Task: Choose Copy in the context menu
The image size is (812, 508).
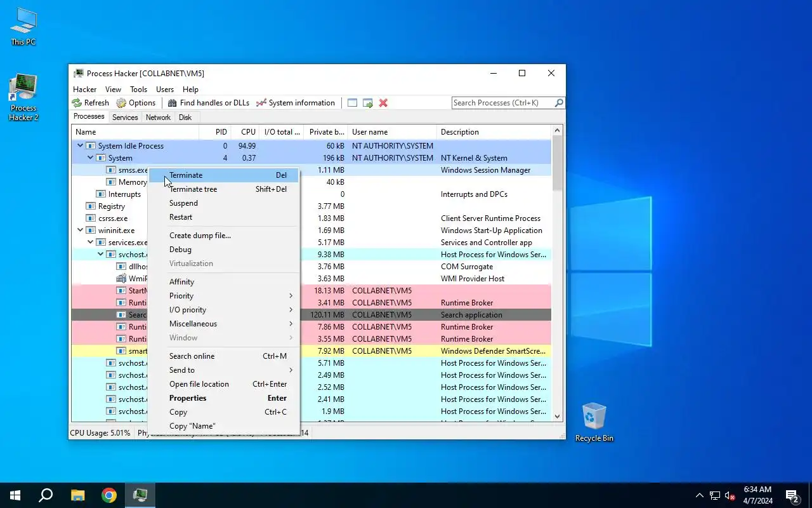Action: (x=223, y=412)
